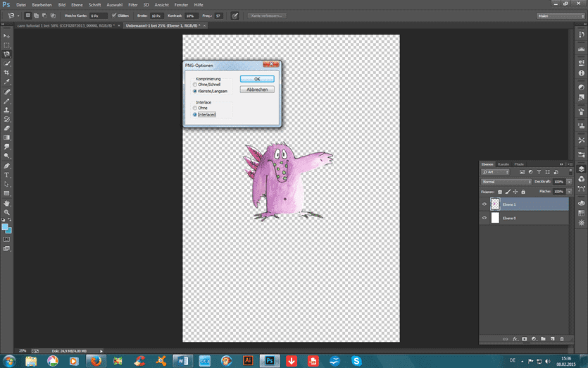Select the Crop tool

6,73
